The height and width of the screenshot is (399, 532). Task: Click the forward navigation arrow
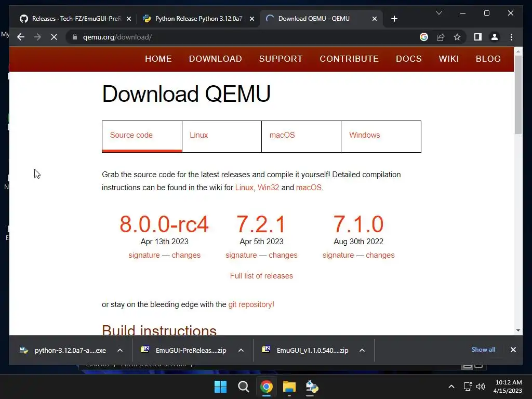point(37,37)
